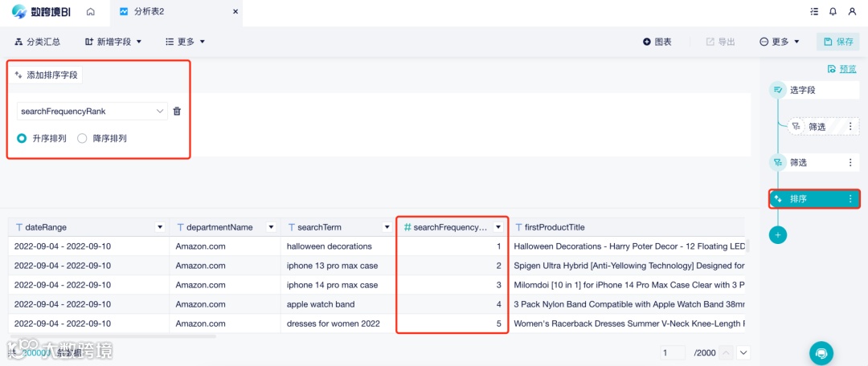Expand the left toolbar 更多 menu
868x366 pixels.
186,42
